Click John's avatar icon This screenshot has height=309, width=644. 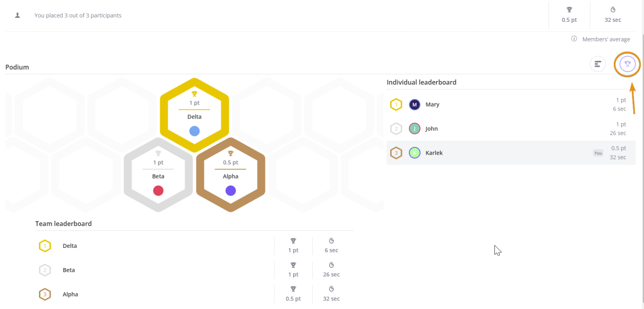click(x=414, y=129)
